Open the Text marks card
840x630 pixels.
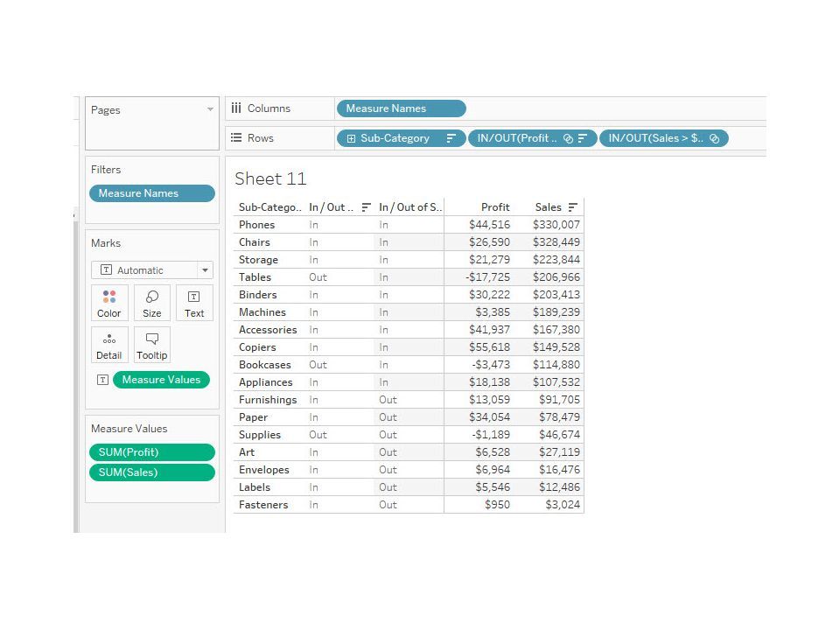194,304
